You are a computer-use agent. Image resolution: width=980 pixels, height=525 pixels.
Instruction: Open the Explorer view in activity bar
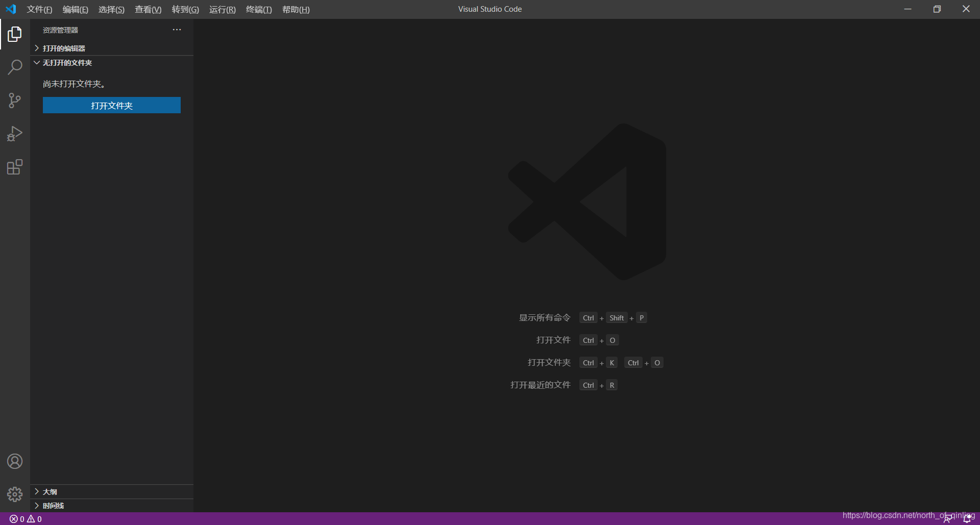pyautogui.click(x=15, y=34)
